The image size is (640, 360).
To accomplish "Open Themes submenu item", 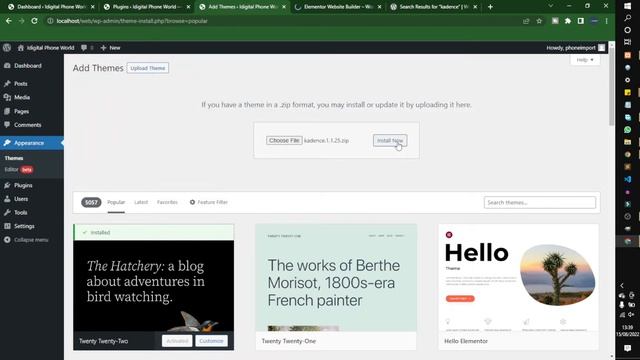I will pos(14,158).
